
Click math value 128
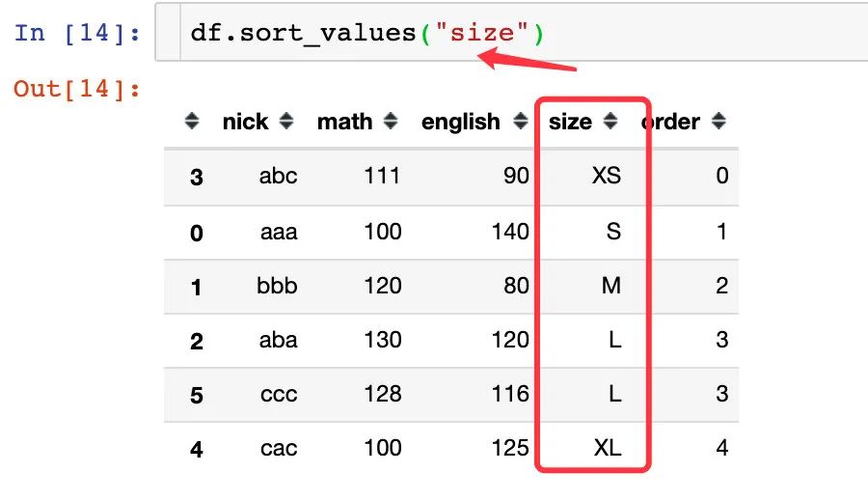point(383,394)
